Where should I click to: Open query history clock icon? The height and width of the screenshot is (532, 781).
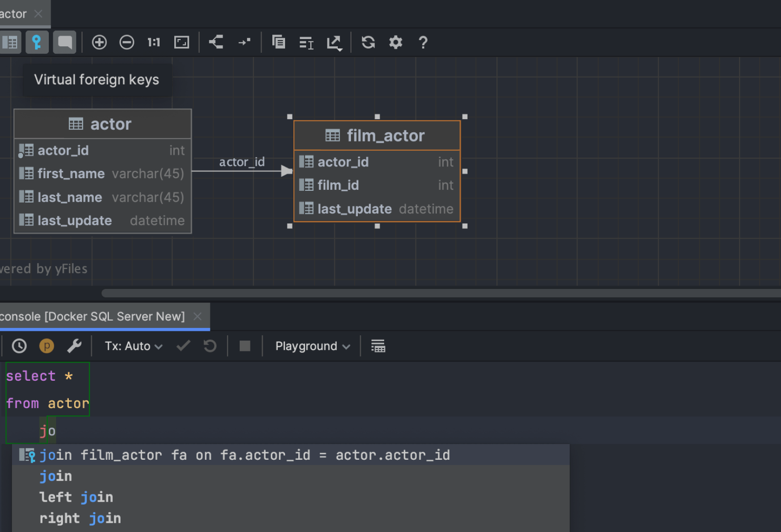click(19, 346)
